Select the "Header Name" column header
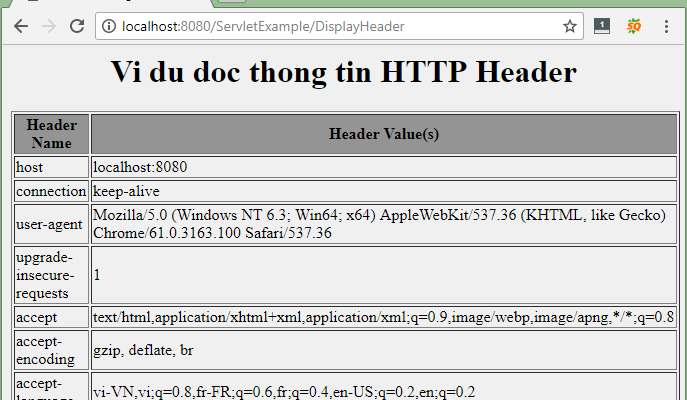 [x=52, y=133]
